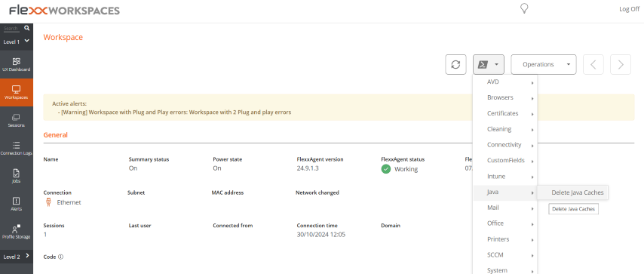Expand the AVD submenu
Screen dimensions: 644x274
(505, 82)
